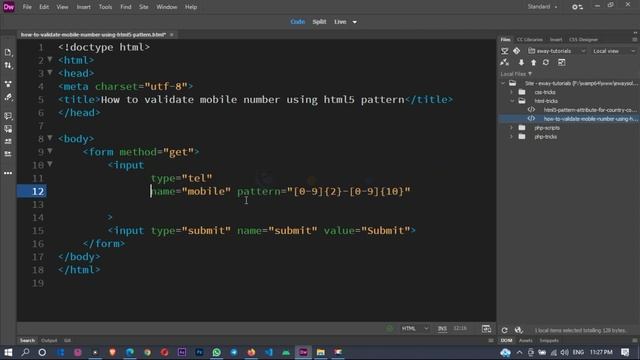Open the Output tab in bottom panel

49,340
